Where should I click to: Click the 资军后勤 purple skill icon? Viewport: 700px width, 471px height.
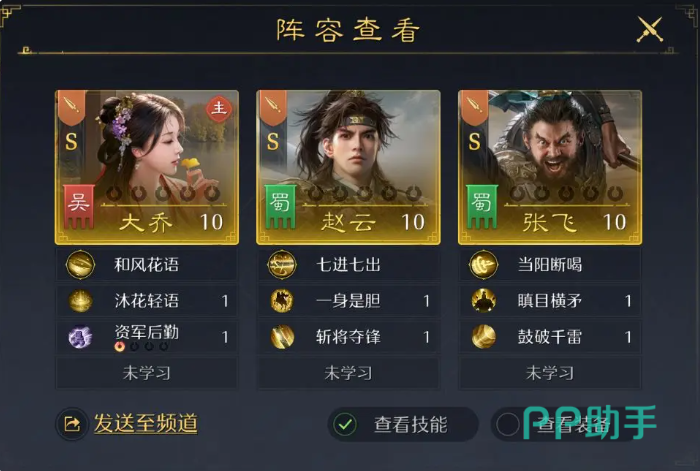coord(80,337)
